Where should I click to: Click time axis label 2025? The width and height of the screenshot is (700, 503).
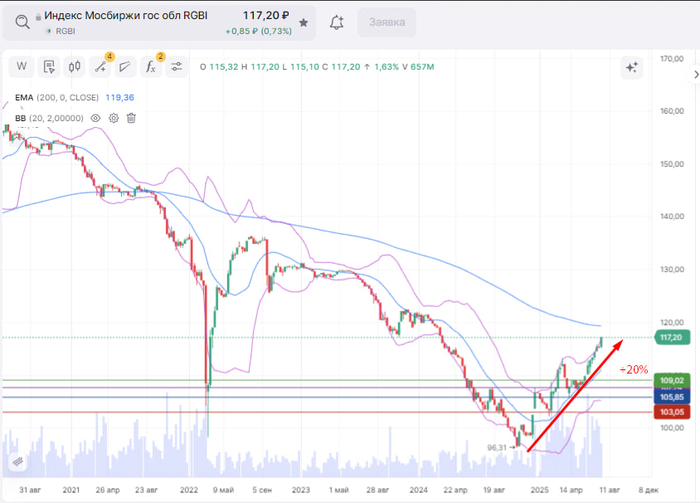point(539,490)
